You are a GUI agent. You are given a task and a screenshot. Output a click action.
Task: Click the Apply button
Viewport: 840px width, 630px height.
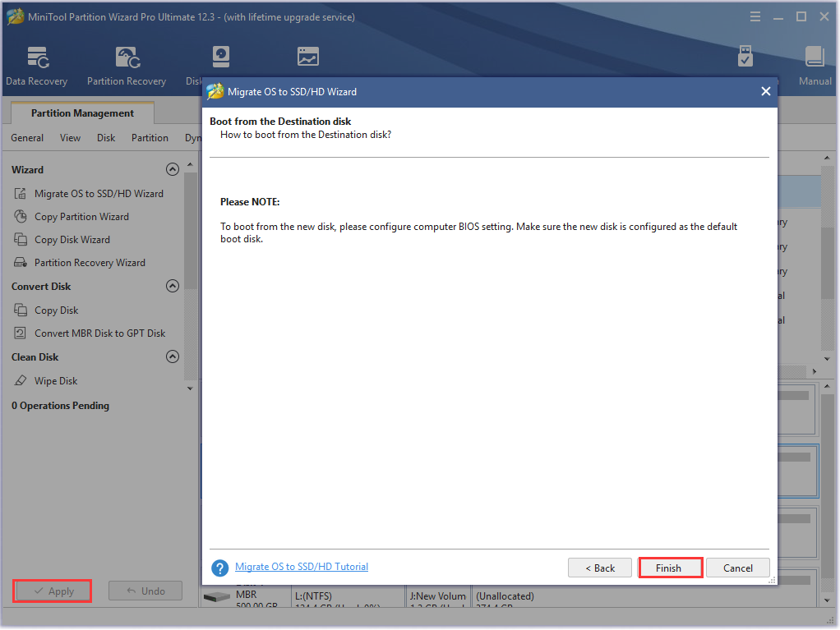(x=53, y=591)
